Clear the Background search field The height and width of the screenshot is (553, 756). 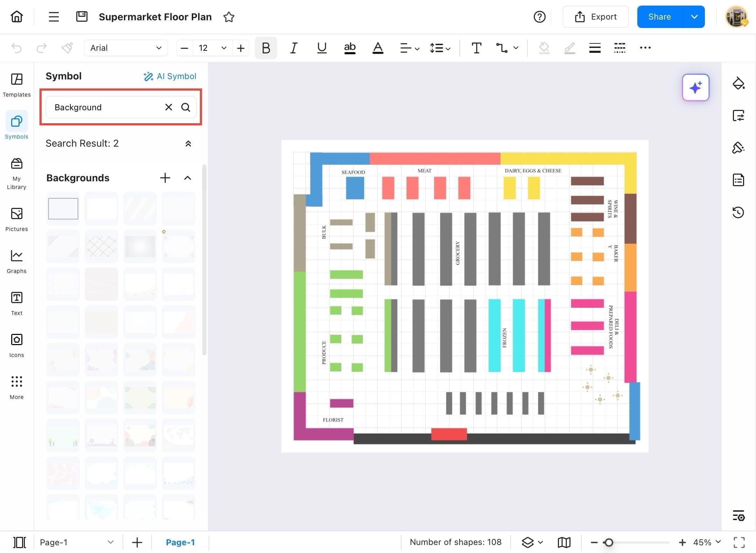point(168,107)
